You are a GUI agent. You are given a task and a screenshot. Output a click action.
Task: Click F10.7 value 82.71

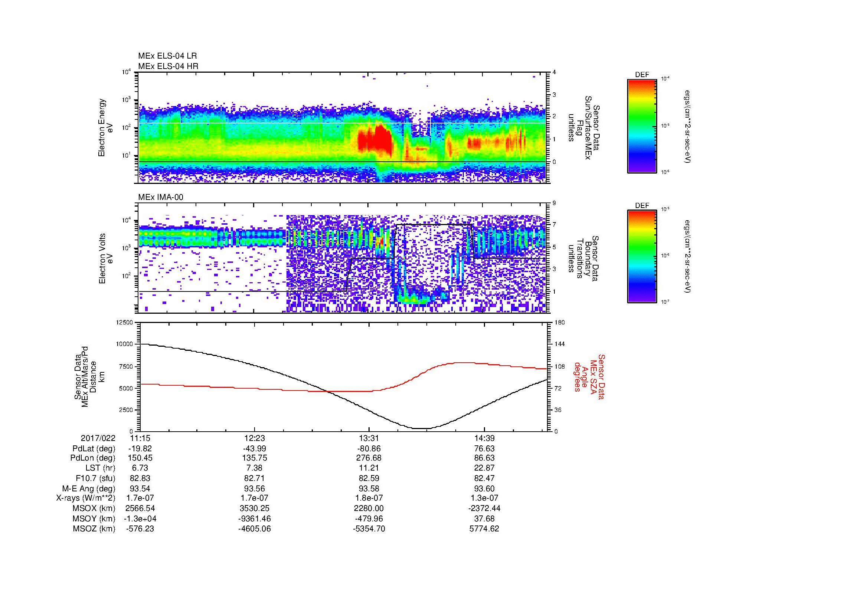click(255, 478)
